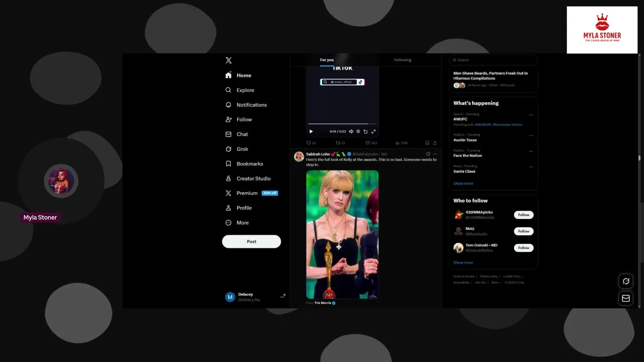This screenshot has height=362, width=644.
Task: Open the #MUFC trending topic
Action: 460,119
